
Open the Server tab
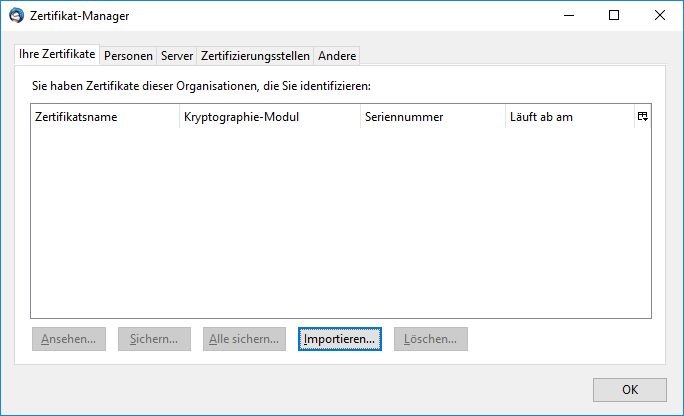pyautogui.click(x=177, y=56)
